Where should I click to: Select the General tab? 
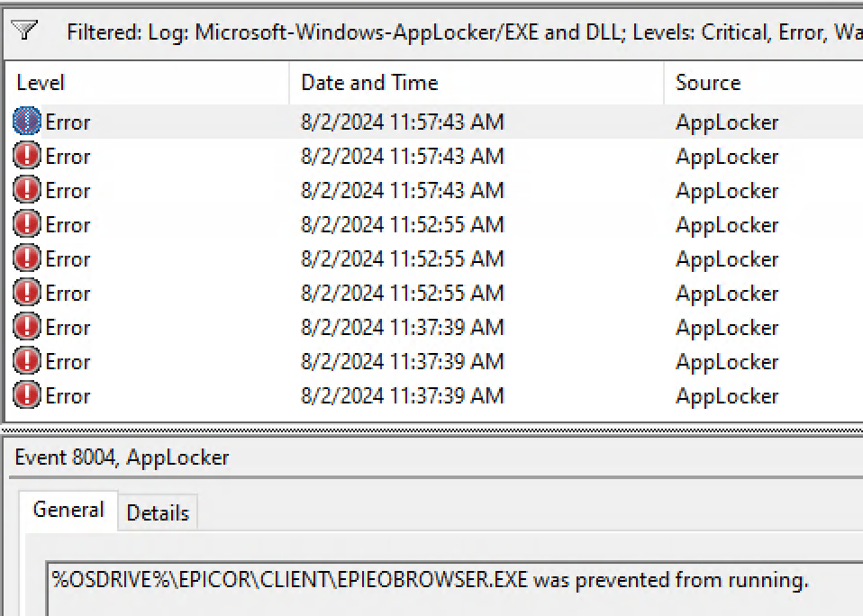(x=68, y=509)
